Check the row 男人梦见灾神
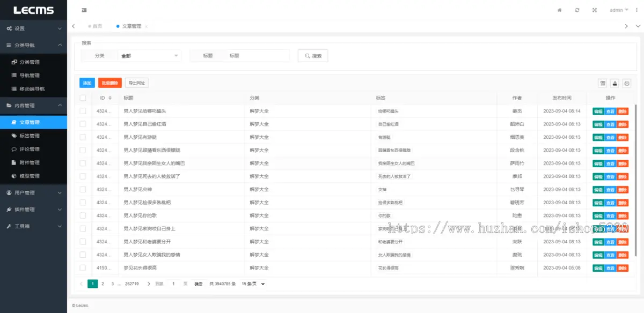Screen dimensions: 644x313 tap(83, 189)
